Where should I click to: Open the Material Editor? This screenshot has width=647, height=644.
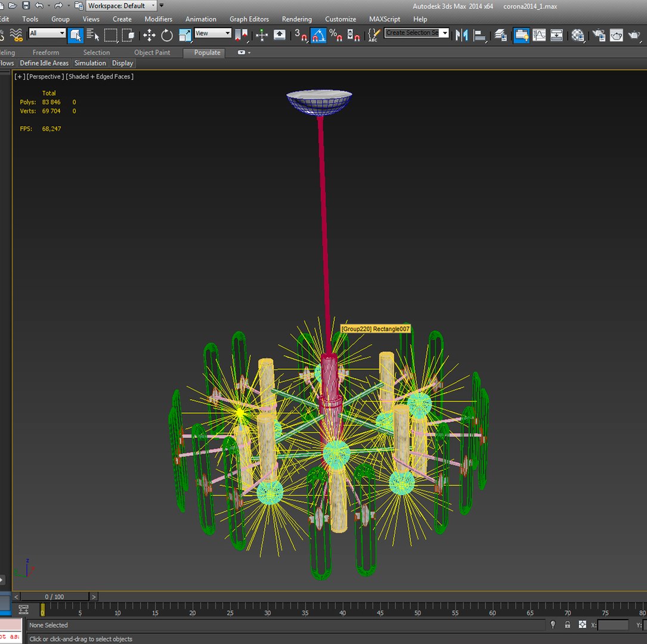pos(578,35)
